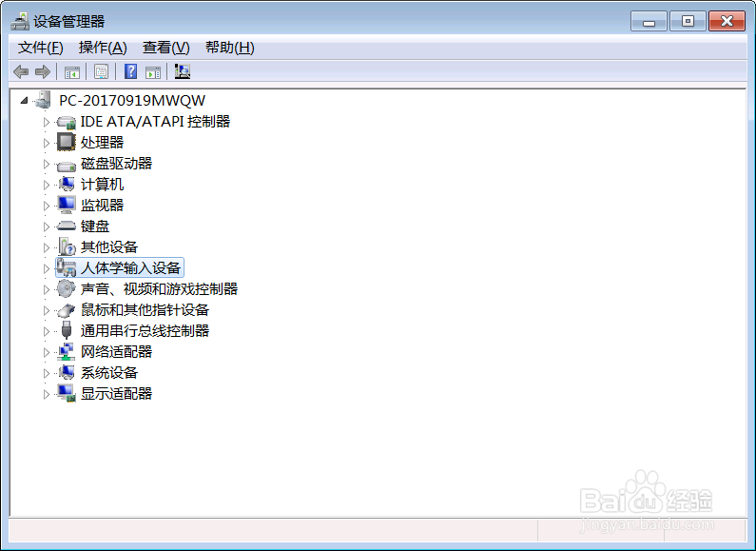Select the 显示适配器 label

pos(116,394)
